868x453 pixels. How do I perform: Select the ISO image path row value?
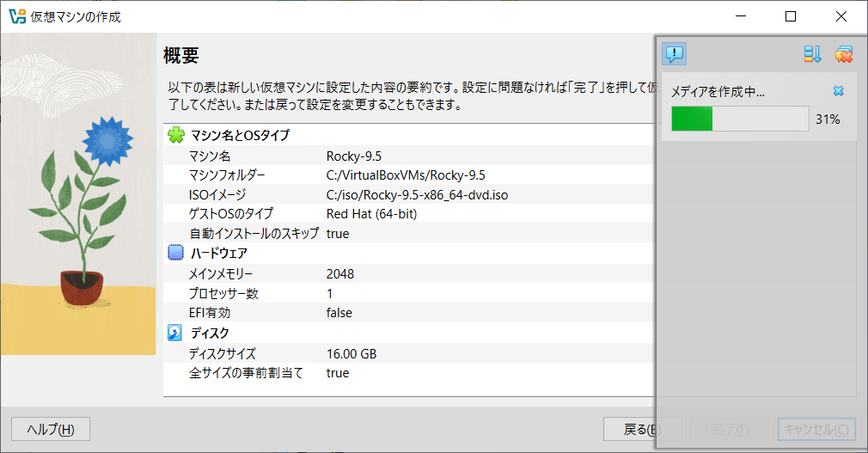pyautogui.click(x=417, y=195)
